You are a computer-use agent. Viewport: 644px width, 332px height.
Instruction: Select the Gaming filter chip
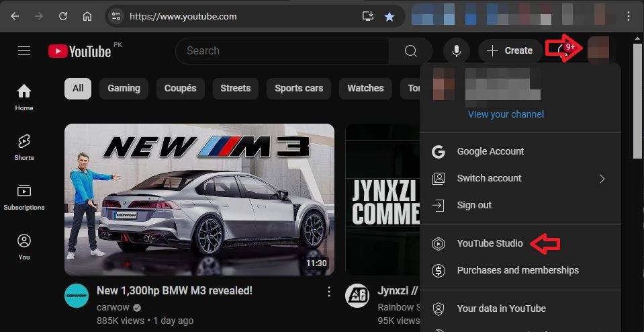point(124,88)
